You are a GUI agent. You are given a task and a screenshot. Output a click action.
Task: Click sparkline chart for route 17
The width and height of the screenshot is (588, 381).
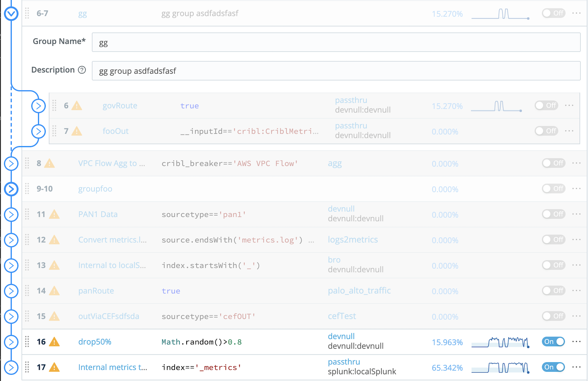500,367
